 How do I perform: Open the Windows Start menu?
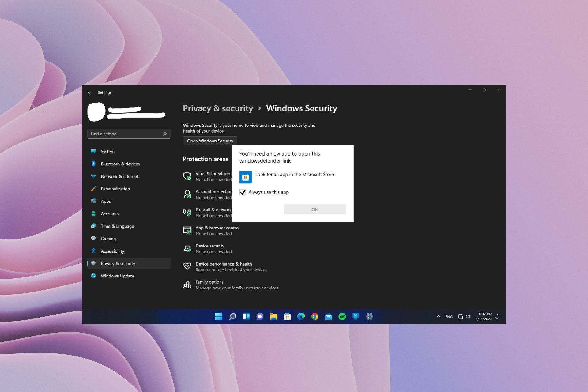tap(219, 317)
